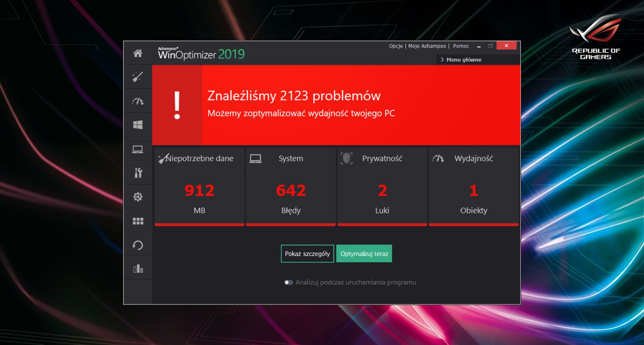Open the Windows logo sidebar icon
Viewport: 644px width, 345px height.
pyautogui.click(x=138, y=125)
